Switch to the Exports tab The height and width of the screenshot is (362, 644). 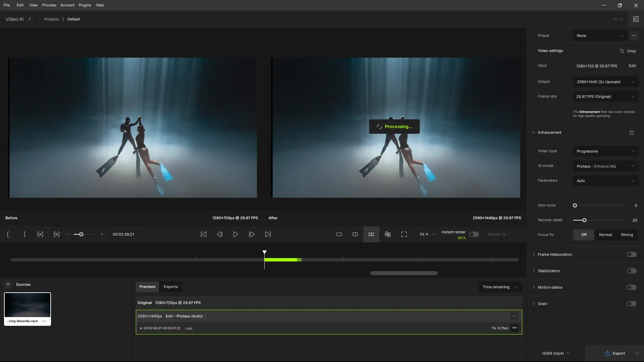pos(170,287)
